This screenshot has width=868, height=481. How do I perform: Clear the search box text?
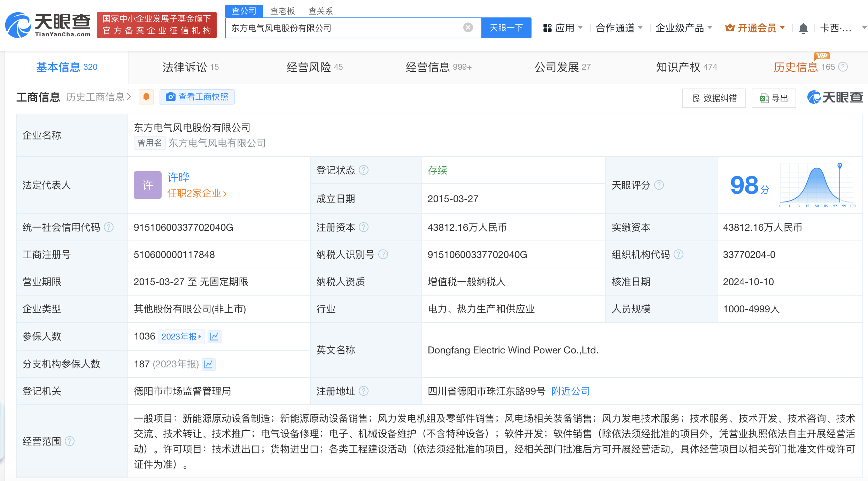pos(468,28)
